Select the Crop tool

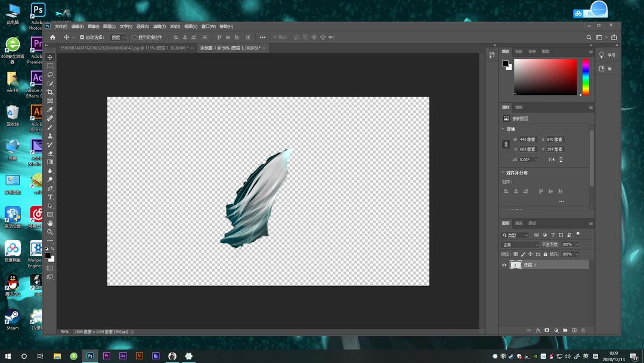tap(50, 92)
